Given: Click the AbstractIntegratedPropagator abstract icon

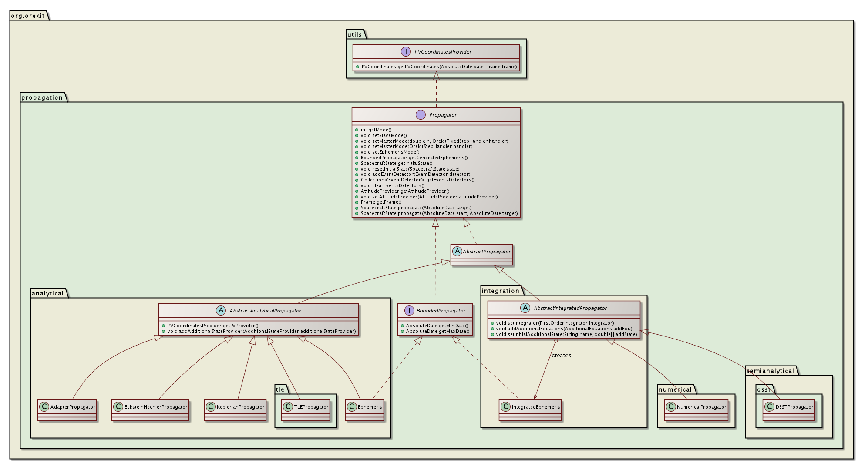Looking at the screenshot, I should (525, 308).
